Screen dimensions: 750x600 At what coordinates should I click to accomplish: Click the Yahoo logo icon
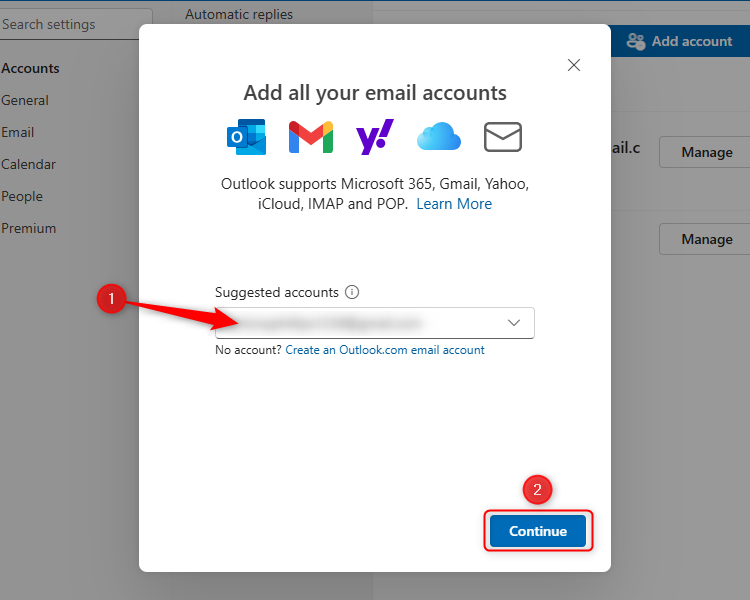click(375, 137)
